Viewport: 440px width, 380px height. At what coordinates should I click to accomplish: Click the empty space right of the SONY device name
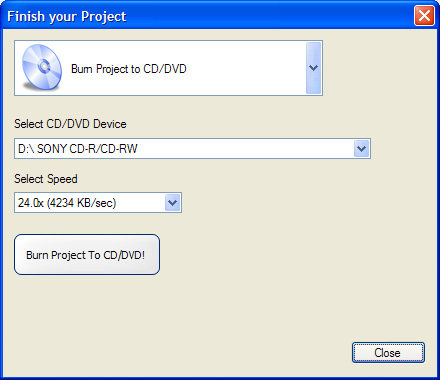click(x=245, y=149)
